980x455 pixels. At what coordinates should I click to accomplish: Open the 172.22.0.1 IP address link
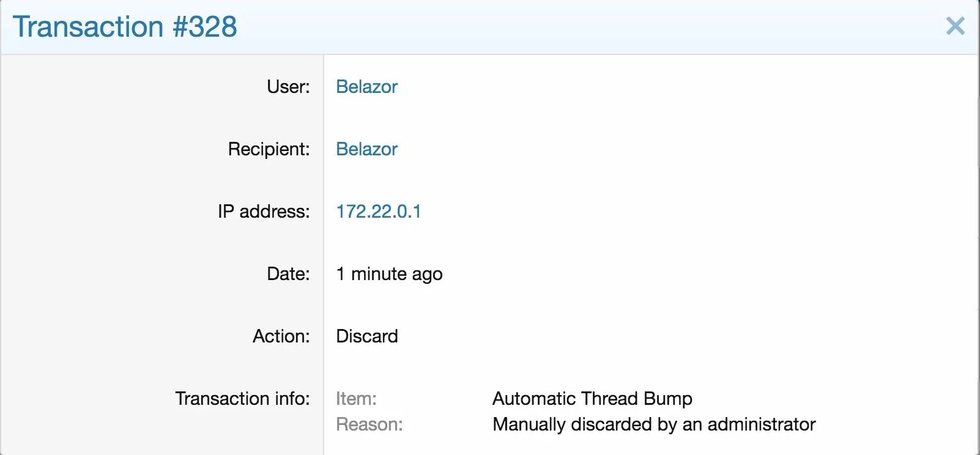[379, 212]
